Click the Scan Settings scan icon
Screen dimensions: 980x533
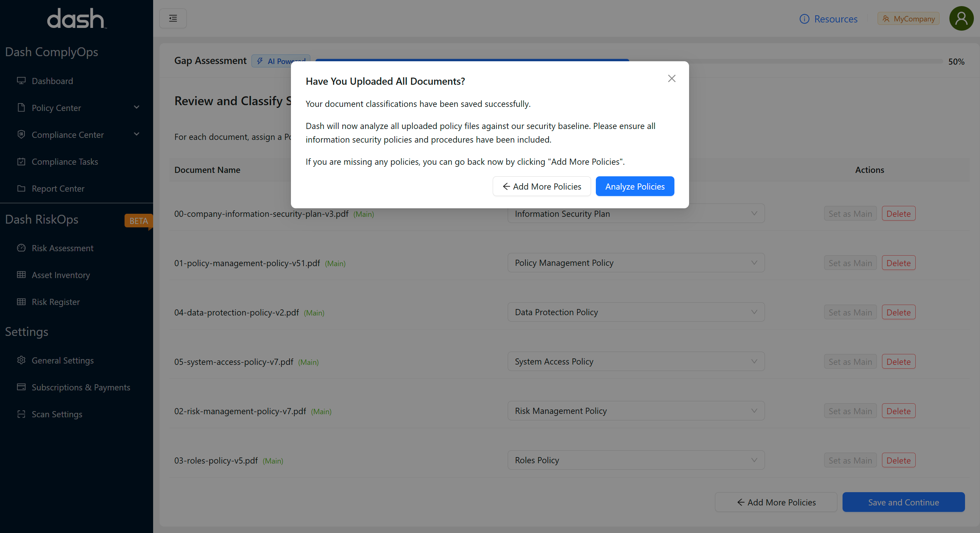pos(21,414)
